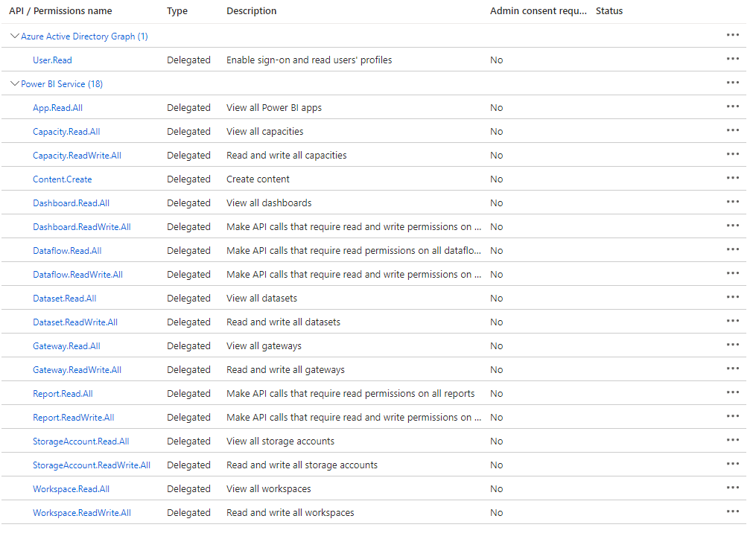The image size is (756, 542).
Task: Open ellipsis menu for Dataset.ReadWrite.All row
Action: coord(732,321)
